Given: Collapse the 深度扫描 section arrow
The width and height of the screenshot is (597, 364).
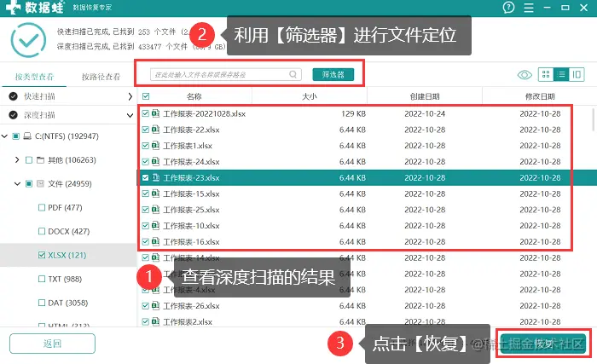Looking at the screenshot, I should click(130, 115).
